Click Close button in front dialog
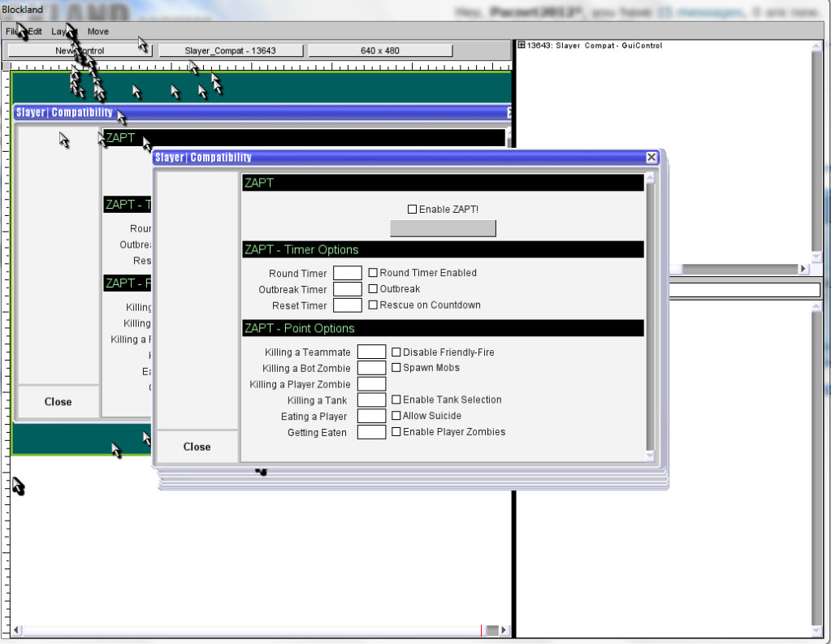Screen dimensions: 831x644 197,447
